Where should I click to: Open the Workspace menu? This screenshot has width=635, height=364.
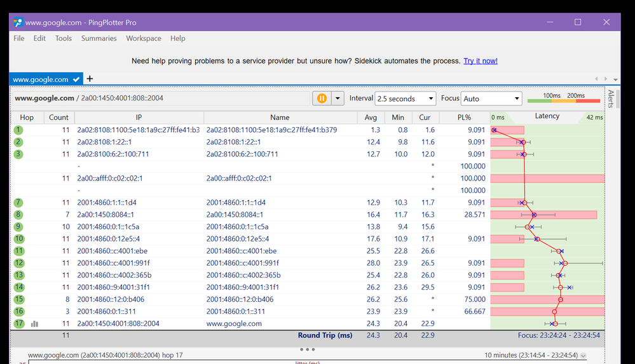144,39
